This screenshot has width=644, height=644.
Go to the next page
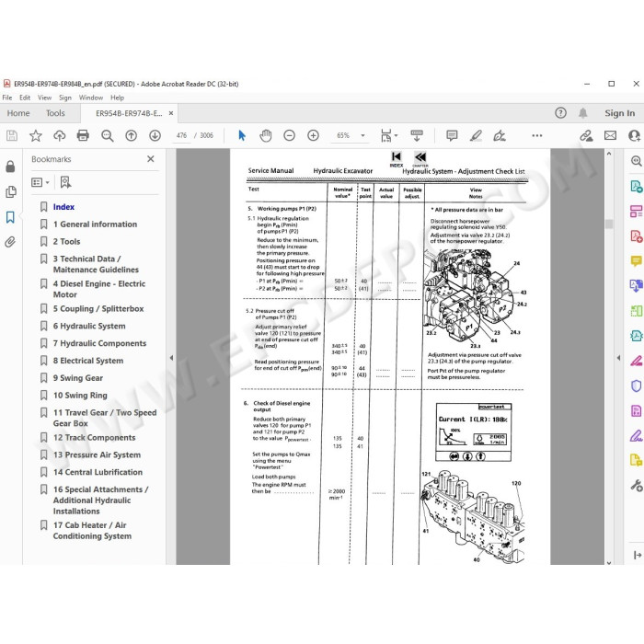coord(155,135)
